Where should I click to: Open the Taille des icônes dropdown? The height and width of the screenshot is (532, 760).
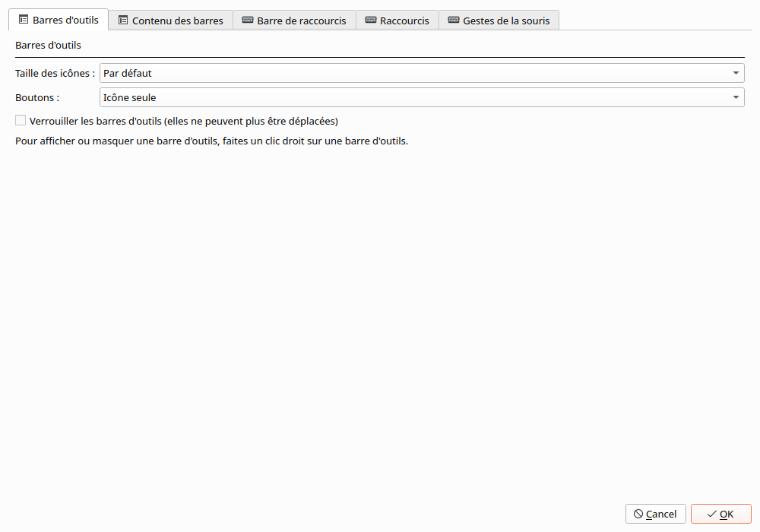tap(422, 73)
